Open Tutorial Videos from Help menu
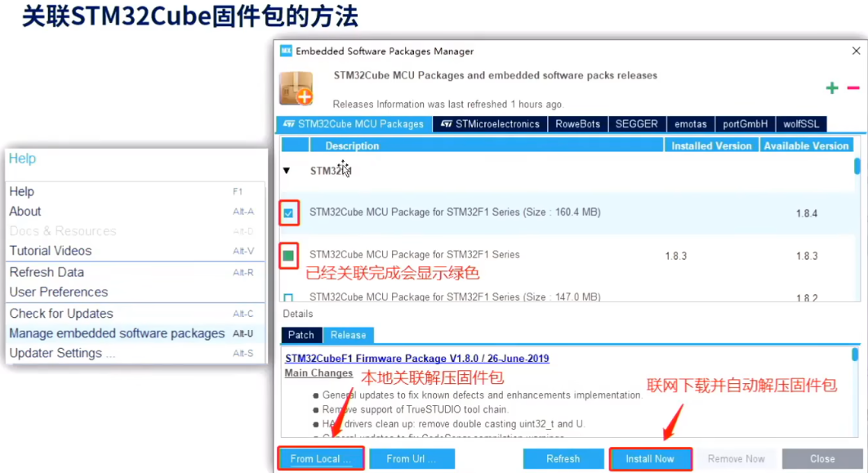This screenshot has width=868, height=473. point(133,251)
